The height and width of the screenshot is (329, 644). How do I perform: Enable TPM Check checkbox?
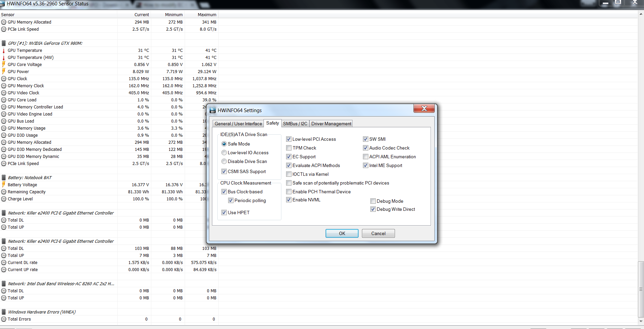tap(289, 148)
